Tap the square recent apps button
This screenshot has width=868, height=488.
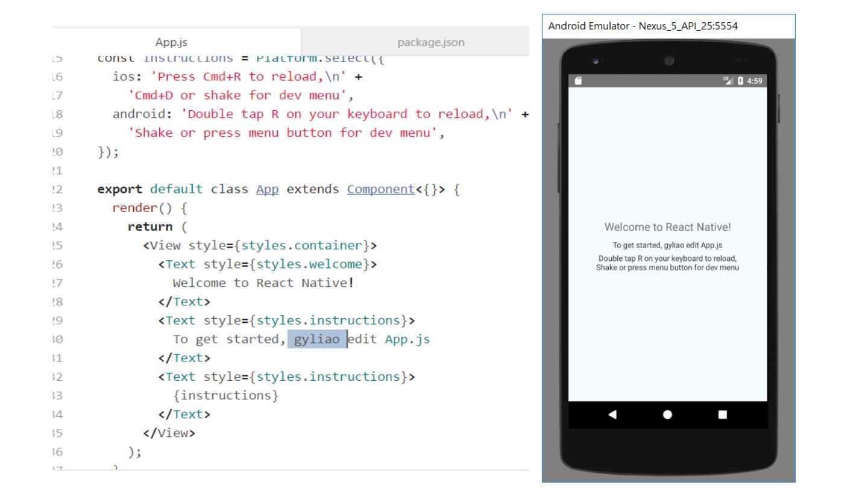pyautogui.click(x=723, y=414)
